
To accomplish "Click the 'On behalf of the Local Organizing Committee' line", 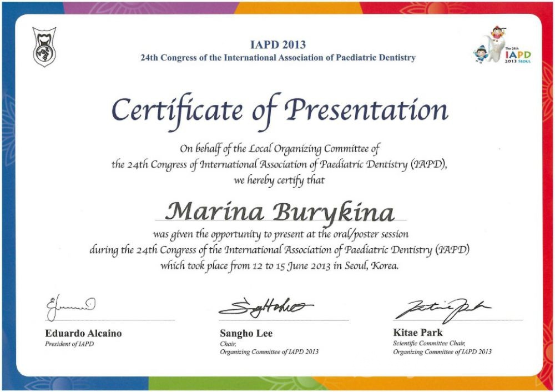I will click(280, 149).
